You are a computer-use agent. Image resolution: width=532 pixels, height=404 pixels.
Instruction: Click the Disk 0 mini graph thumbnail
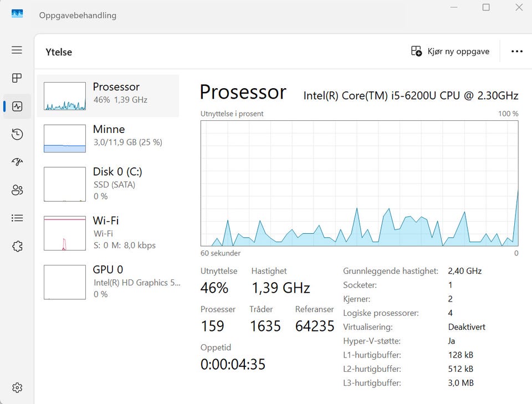[x=65, y=184]
